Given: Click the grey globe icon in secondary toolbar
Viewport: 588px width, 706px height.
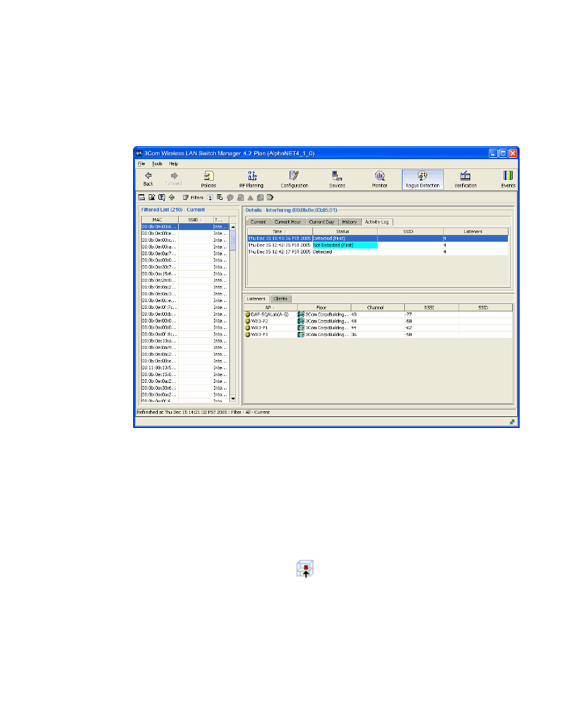Looking at the screenshot, I should [x=230, y=198].
